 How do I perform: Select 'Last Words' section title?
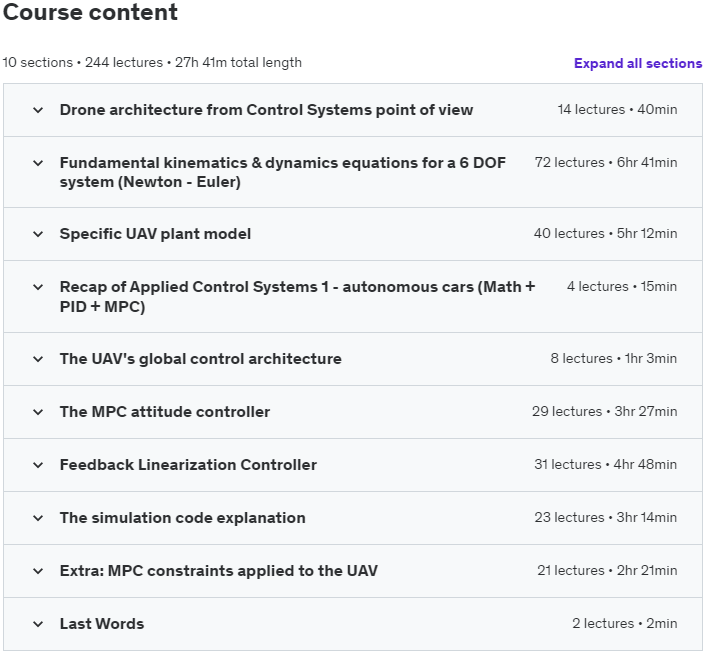[102, 624]
